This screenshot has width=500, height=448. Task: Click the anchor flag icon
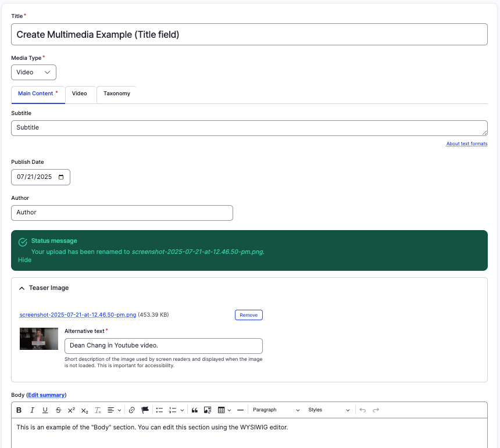pyautogui.click(x=145, y=410)
